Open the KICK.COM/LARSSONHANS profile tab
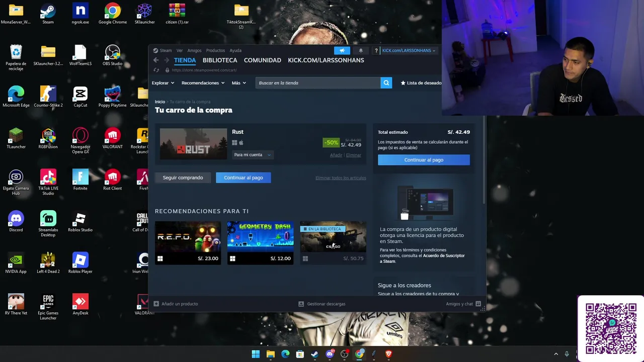644x362 pixels. point(326,60)
